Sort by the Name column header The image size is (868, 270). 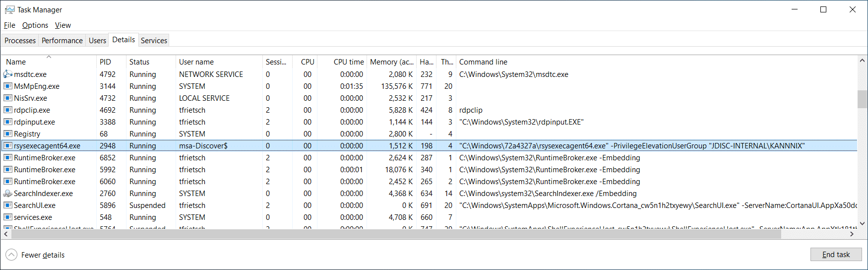pyautogui.click(x=16, y=62)
